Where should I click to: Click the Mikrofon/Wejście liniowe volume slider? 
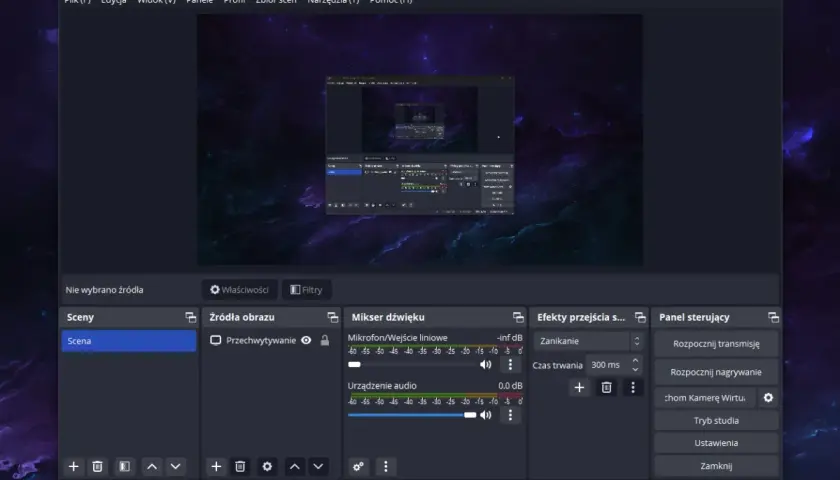pyautogui.click(x=411, y=364)
